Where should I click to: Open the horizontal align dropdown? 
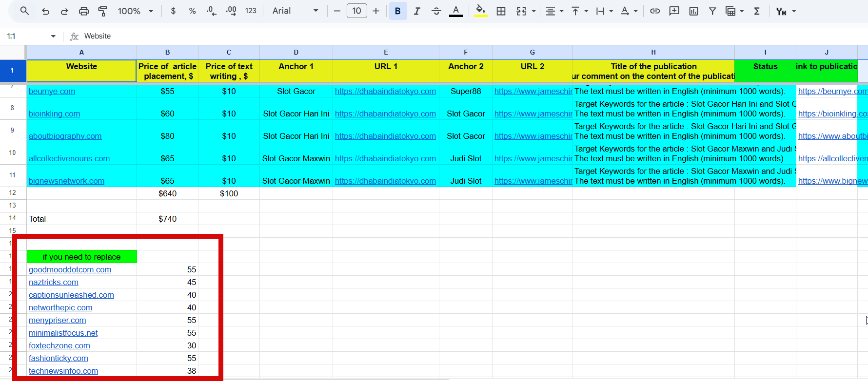554,11
